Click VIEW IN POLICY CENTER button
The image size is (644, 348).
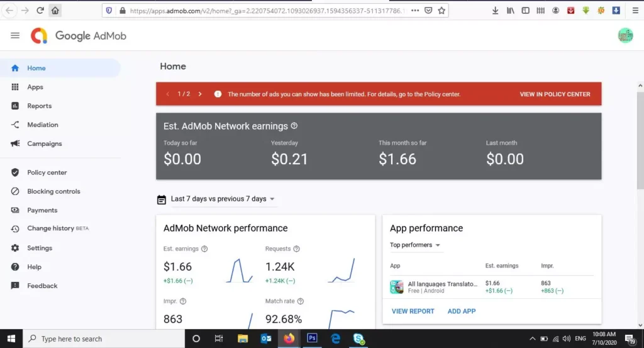point(555,94)
